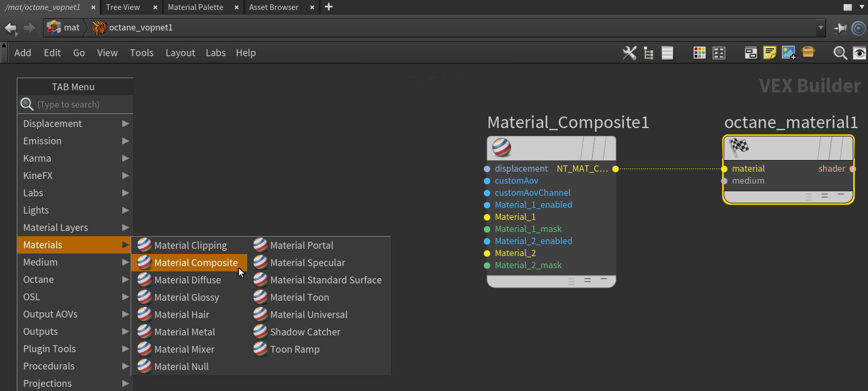This screenshot has height=391, width=868.
Task: Click the yellow Material_1 input connector
Action: tap(487, 217)
